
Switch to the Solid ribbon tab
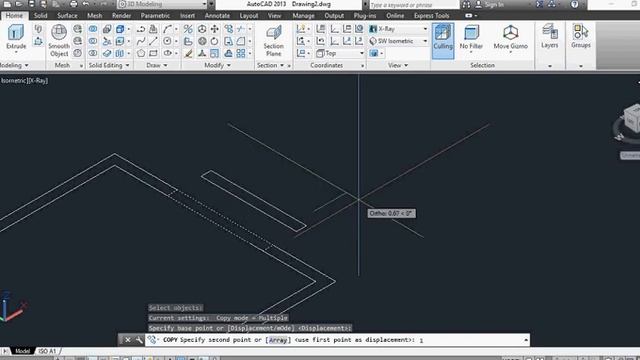40,16
